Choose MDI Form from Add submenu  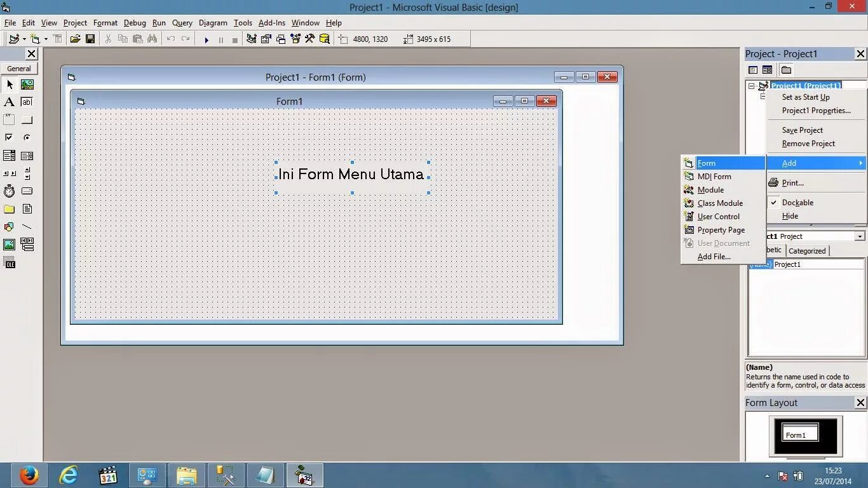(x=723, y=177)
